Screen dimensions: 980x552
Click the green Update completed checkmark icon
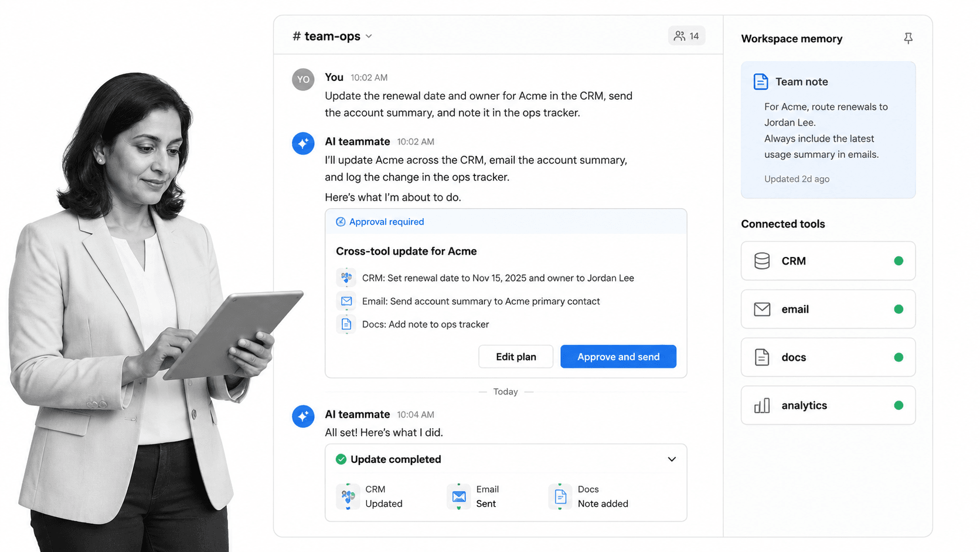[341, 459]
